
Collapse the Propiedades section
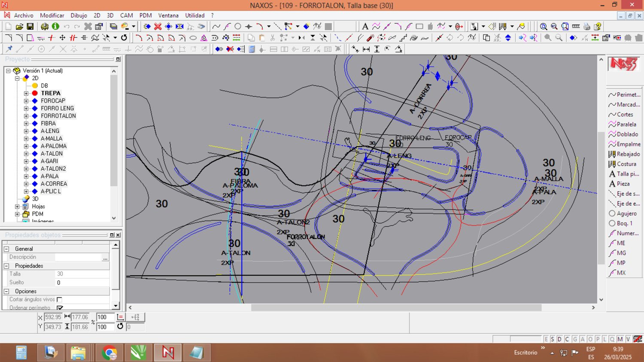(x=6, y=266)
